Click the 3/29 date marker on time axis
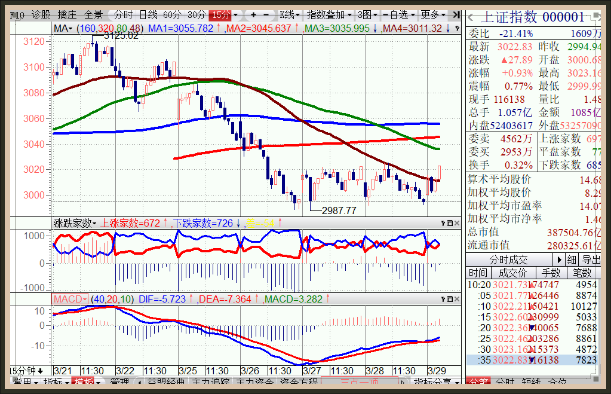This screenshot has width=611, height=394. point(437,371)
